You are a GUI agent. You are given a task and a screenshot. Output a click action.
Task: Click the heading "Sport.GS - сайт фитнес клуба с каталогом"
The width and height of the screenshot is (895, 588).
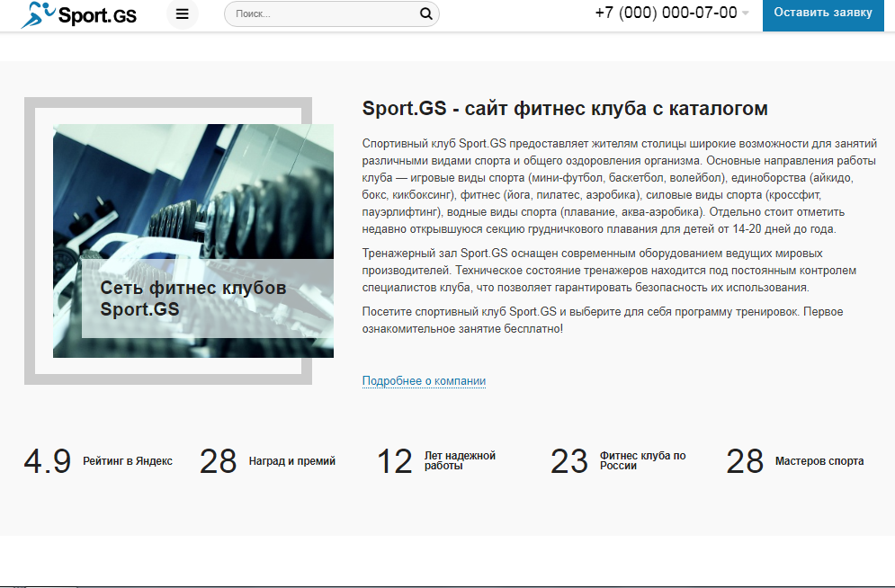click(564, 108)
